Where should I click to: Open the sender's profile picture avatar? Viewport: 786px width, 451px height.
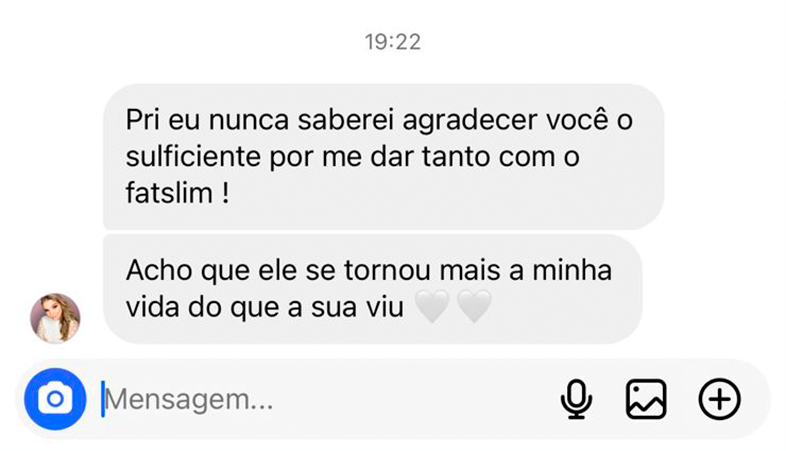(55, 318)
